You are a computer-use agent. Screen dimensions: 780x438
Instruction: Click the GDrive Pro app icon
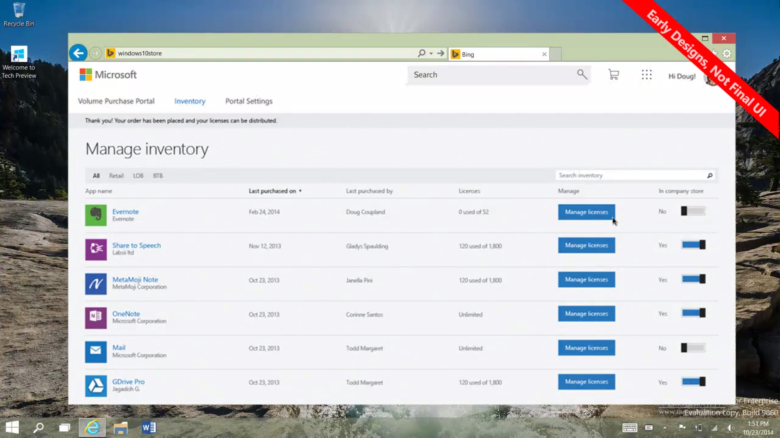96,386
